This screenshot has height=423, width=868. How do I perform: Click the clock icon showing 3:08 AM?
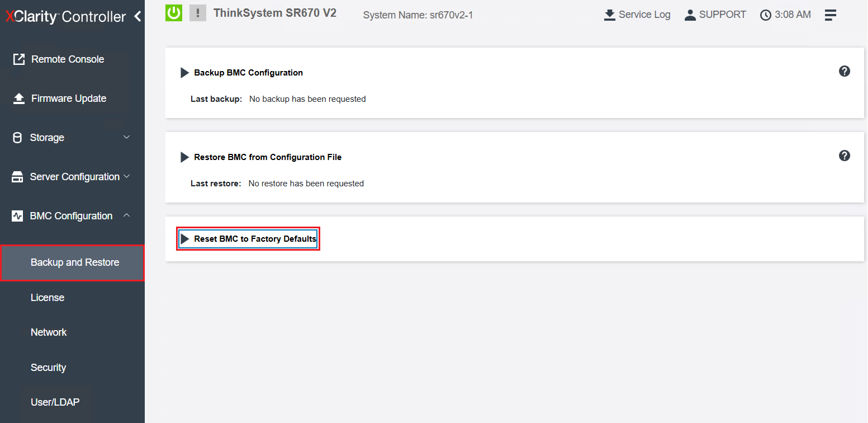point(766,15)
